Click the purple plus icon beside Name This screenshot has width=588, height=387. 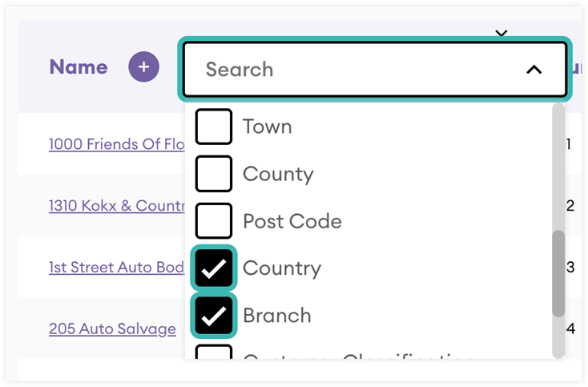click(x=144, y=67)
